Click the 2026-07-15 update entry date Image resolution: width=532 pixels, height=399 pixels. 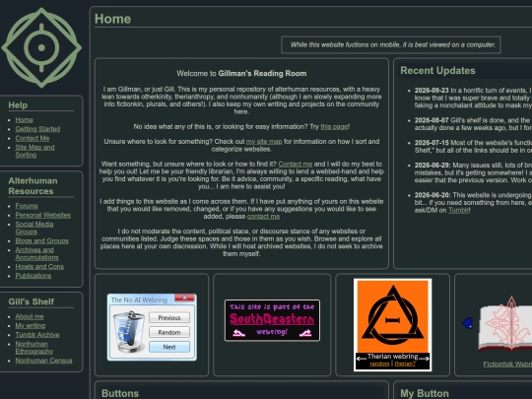pos(432,143)
